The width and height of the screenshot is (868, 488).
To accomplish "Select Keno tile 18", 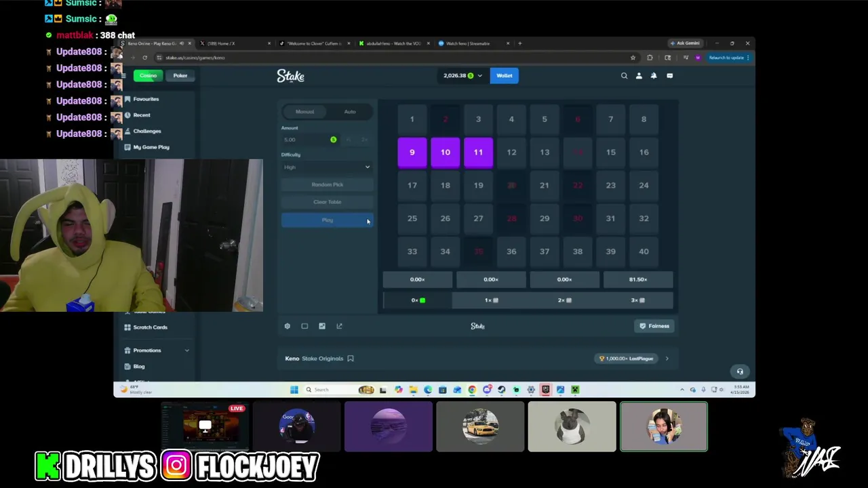I will 445,185.
